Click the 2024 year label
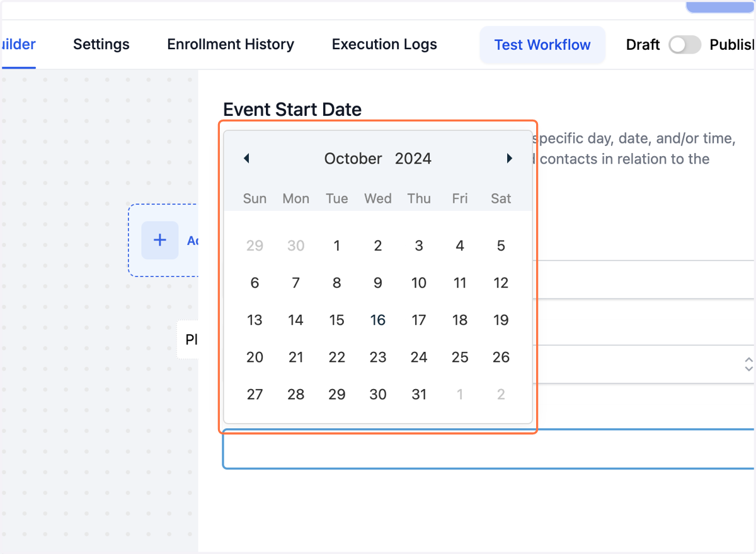 413,158
